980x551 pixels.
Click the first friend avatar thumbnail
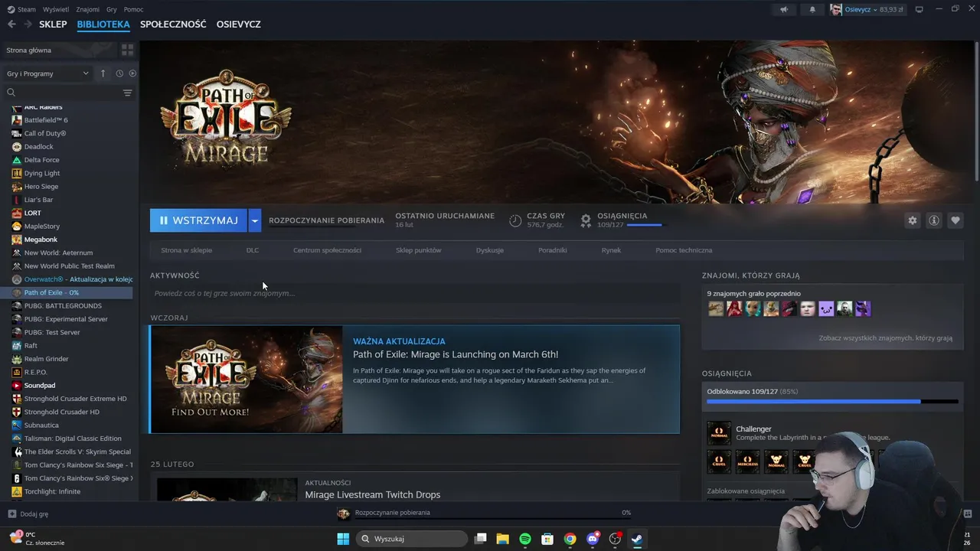tap(716, 308)
